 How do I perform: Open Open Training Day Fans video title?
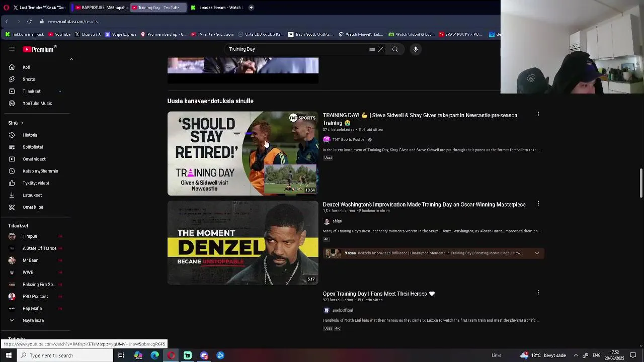coord(378,294)
